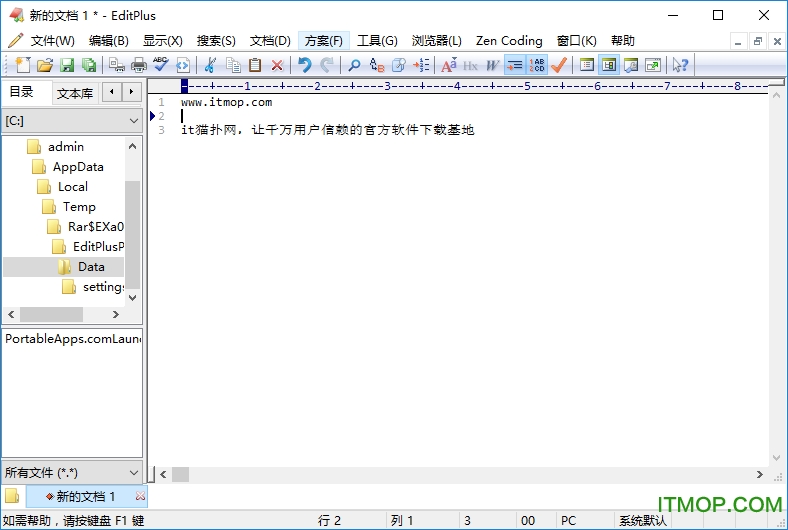Viewport: 788px width, 530px height.
Task: Save the current document
Action: (67, 65)
